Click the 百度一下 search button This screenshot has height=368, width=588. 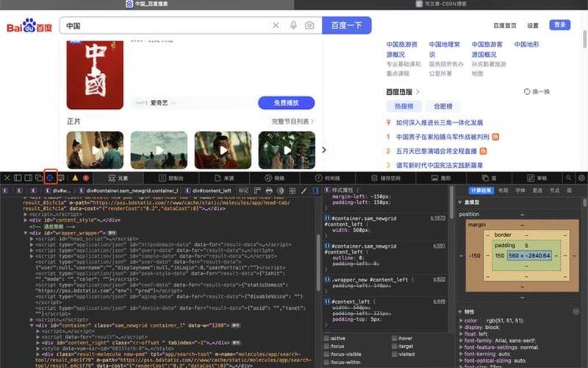(x=346, y=25)
